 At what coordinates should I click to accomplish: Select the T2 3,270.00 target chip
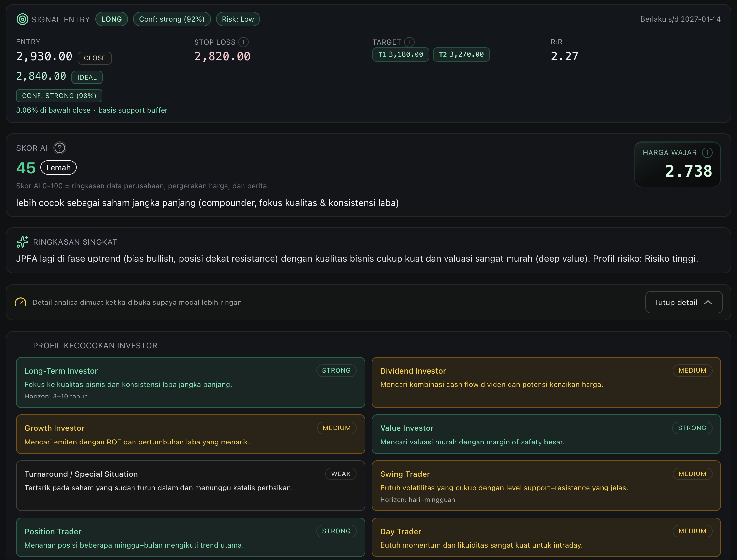click(x=461, y=55)
